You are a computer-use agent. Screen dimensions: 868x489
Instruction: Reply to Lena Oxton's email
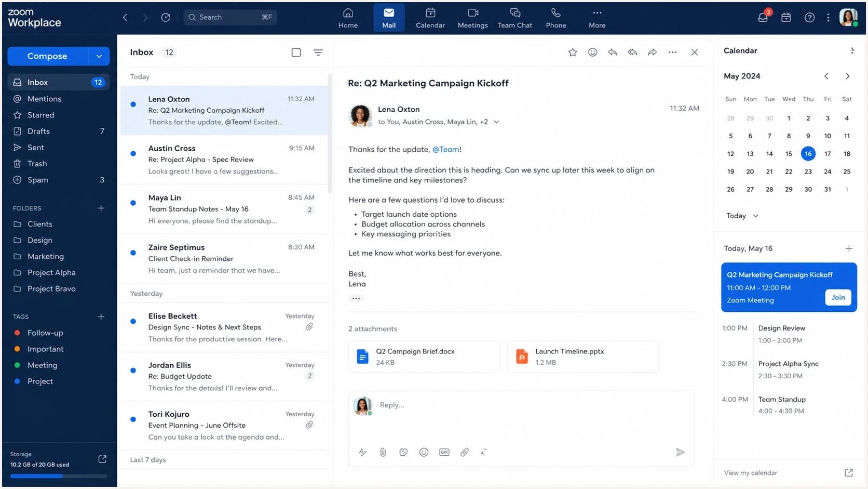click(613, 52)
